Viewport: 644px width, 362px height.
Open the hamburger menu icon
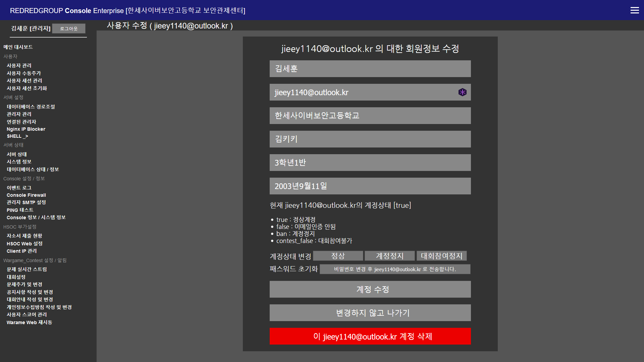[x=634, y=10]
